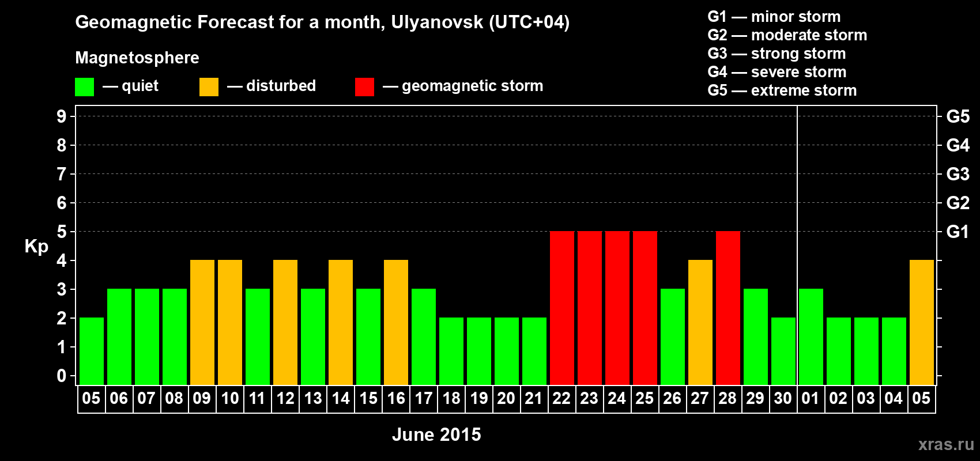Click the date label 10
The height and width of the screenshot is (461, 980).
coord(230,399)
